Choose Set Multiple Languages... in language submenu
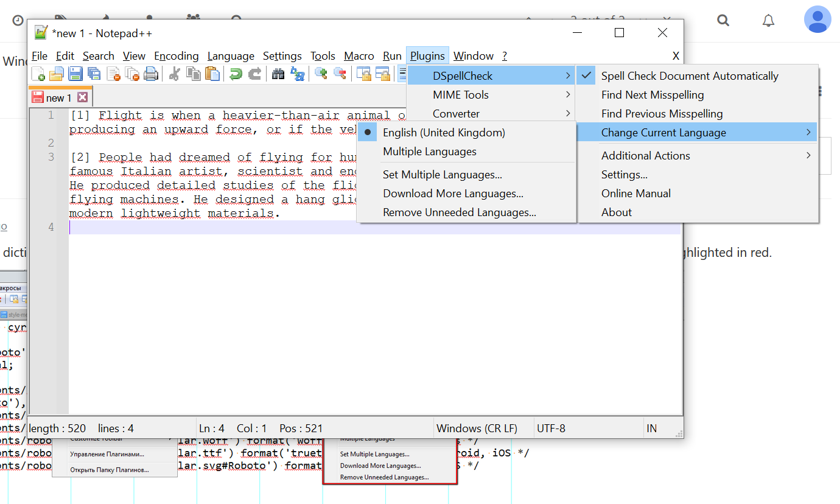The height and width of the screenshot is (504, 840). pos(466,175)
